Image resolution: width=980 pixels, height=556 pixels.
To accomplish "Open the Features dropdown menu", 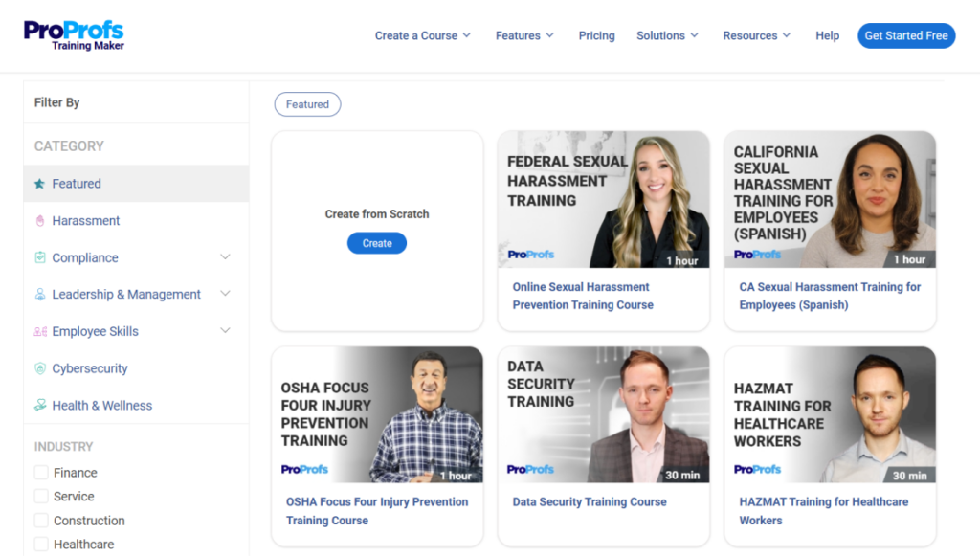I will [x=524, y=35].
